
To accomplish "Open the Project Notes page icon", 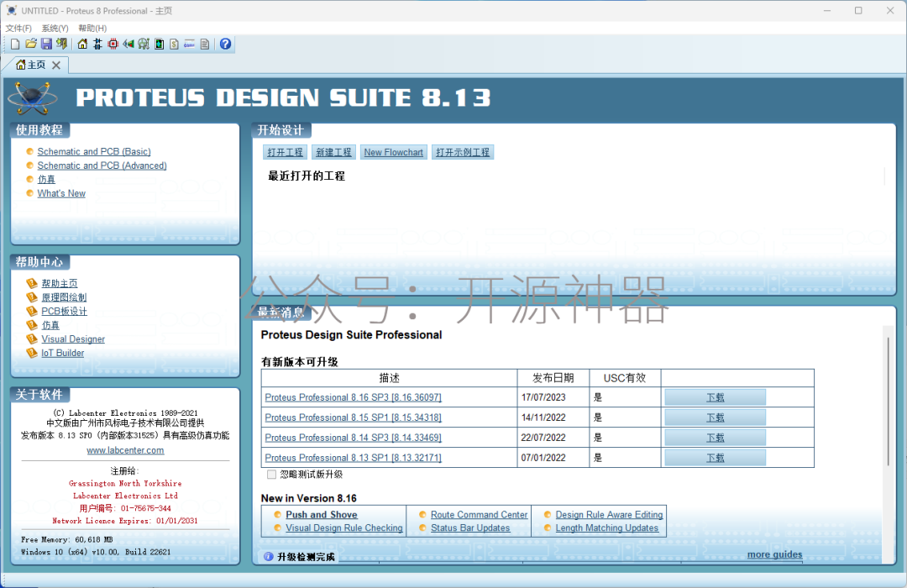I will pos(205,44).
